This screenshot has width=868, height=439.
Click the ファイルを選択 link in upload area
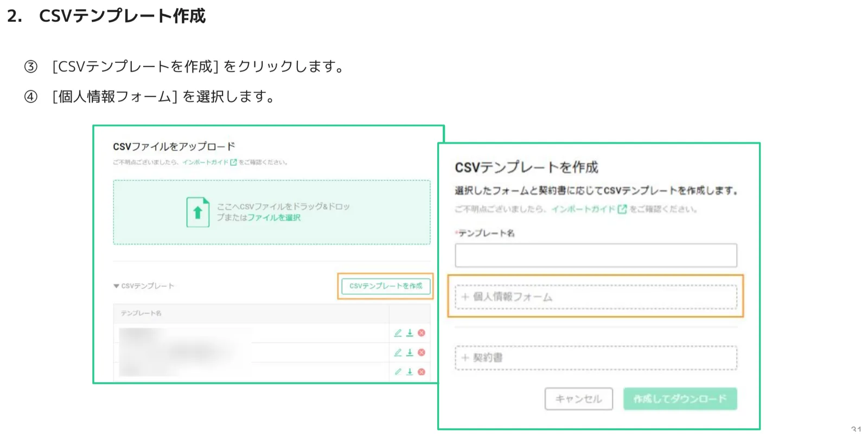(274, 218)
